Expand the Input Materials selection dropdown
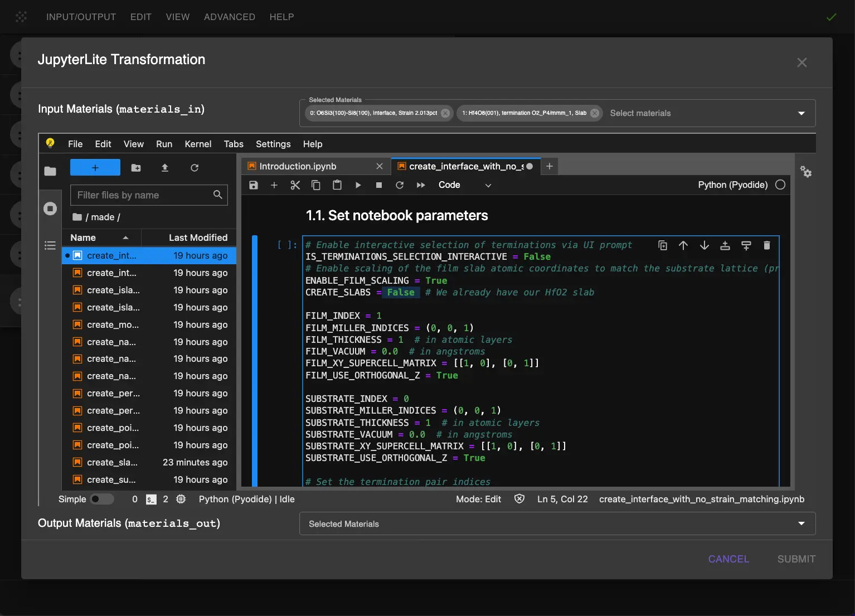The height and width of the screenshot is (616, 855). pyautogui.click(x=801, y=113)
